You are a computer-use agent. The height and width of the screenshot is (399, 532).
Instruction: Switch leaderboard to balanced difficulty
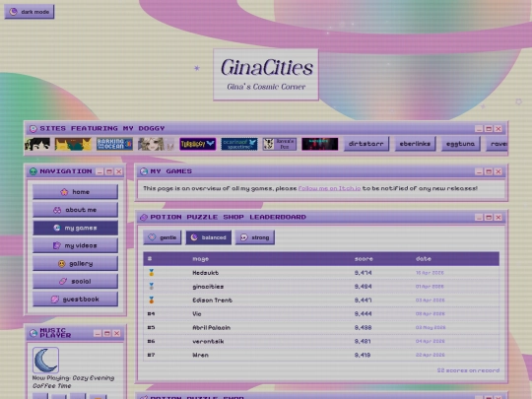[208, 237]
